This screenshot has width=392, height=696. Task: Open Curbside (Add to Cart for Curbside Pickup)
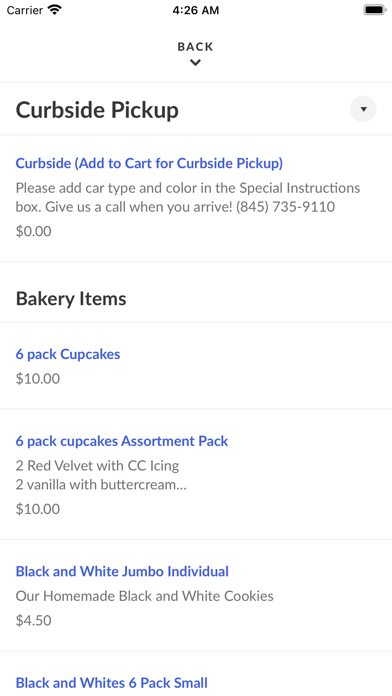coord(149,163)
